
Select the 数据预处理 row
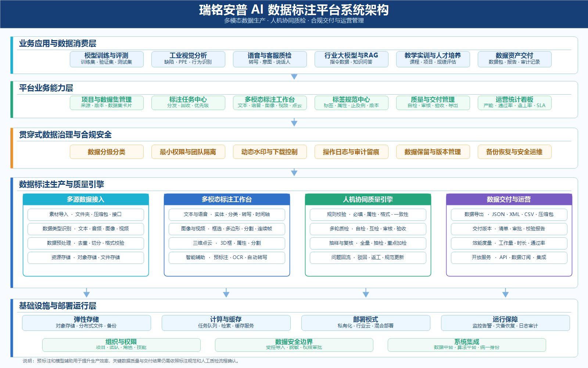pos(86,243)
